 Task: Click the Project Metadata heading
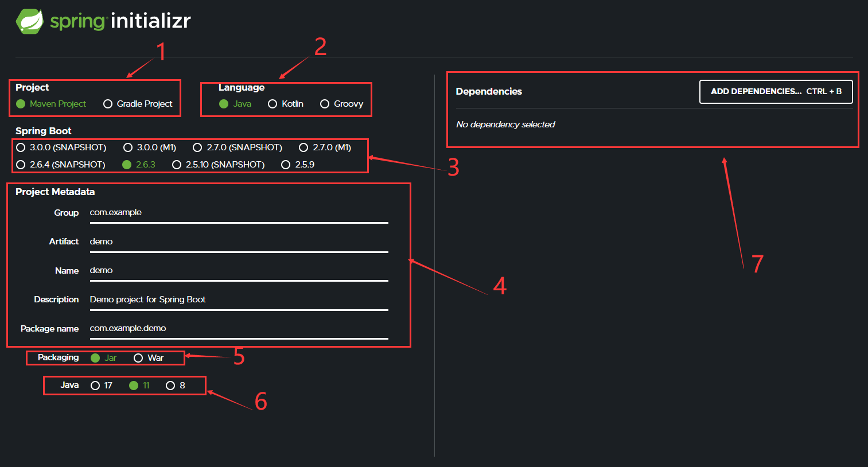[x=55, y=192]
